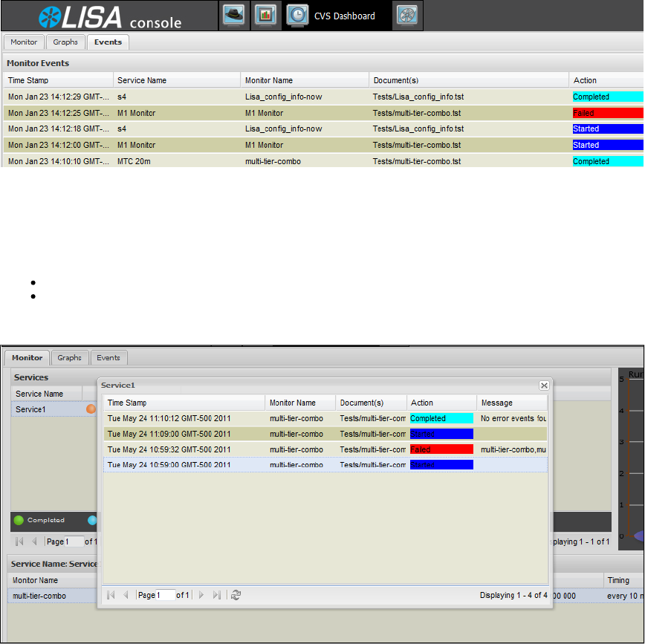
Task: Click 'every 10' timing value cell
Action: pos(625,596)
